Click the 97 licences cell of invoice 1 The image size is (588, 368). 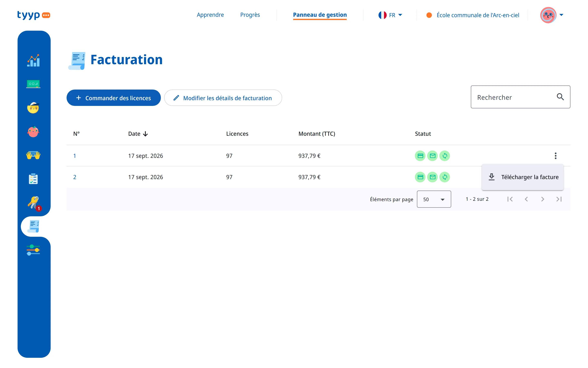[x=229, y=156]
